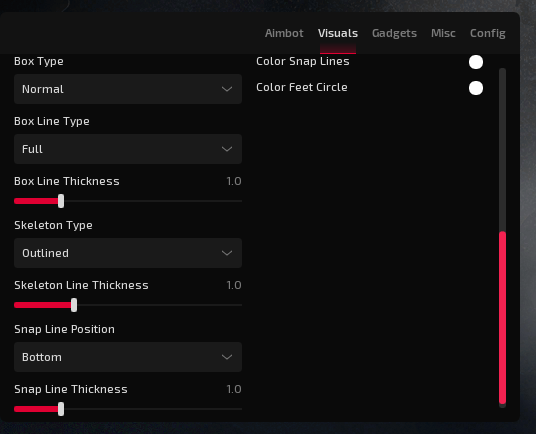
Task: Open the Box Type dropdown showing Normal
Action: point(128,89)
